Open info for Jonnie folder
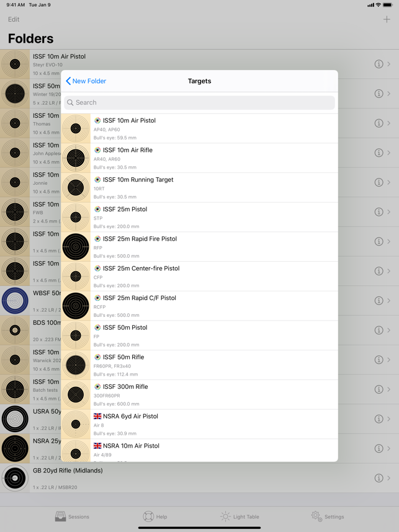This screenshot has height=532, width=399. [379, 182]
